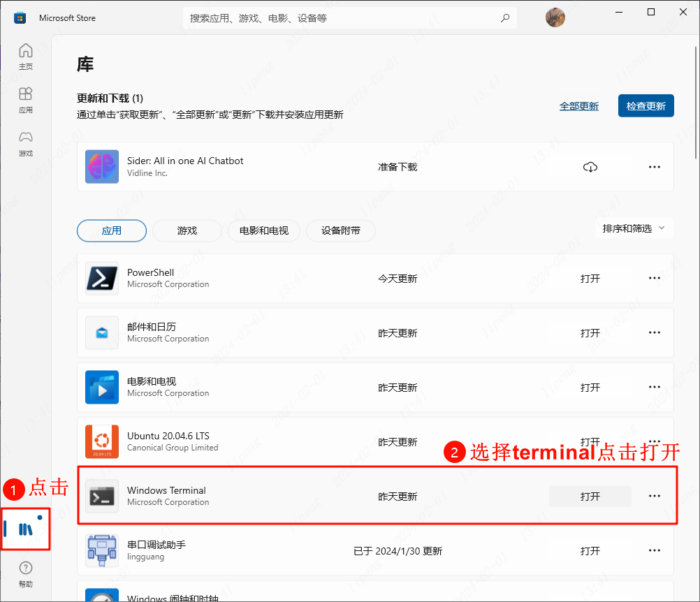
Task: Open Games (游戏) sidebar section
Action: tap(26, 143)
